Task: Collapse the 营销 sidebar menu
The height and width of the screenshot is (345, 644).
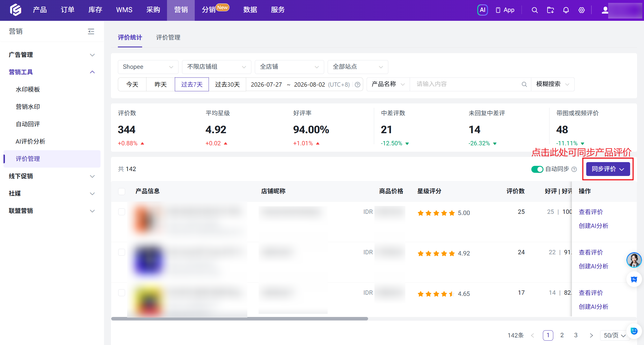Action: 91,31
